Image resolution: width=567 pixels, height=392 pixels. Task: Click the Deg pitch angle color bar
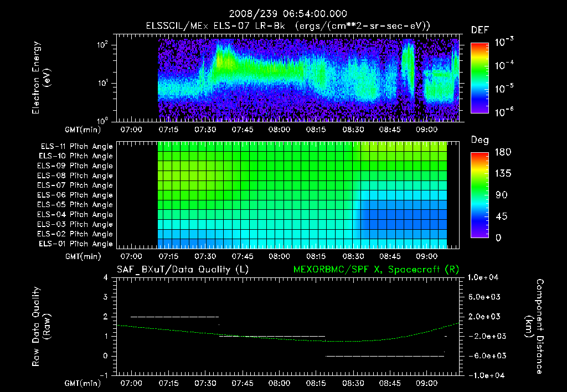tap(480, 195)
